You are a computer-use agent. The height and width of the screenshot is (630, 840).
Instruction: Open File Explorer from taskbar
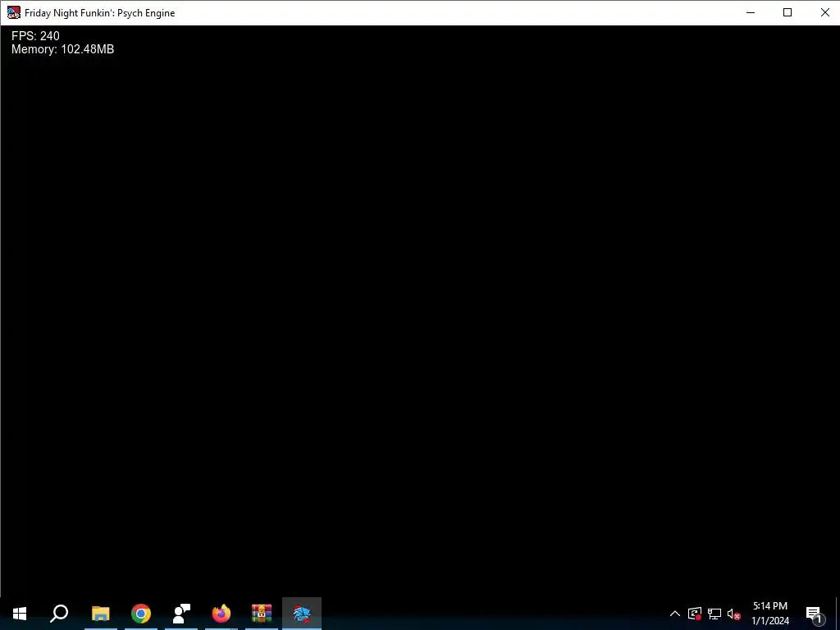100,614
